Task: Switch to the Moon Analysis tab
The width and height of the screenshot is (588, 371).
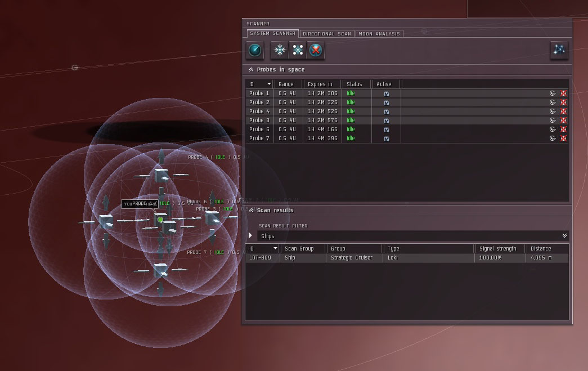Action: click(x=379, y=34)
